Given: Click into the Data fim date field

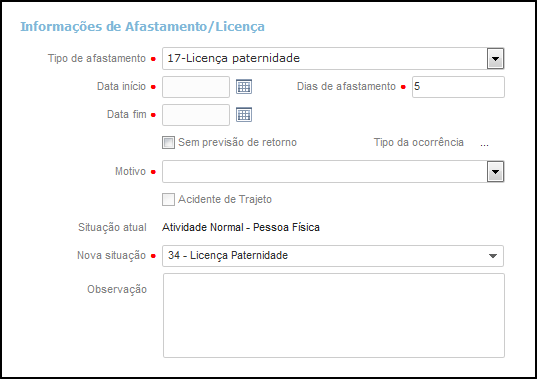Looking at the screenshot, I should [x=196, y=115].
